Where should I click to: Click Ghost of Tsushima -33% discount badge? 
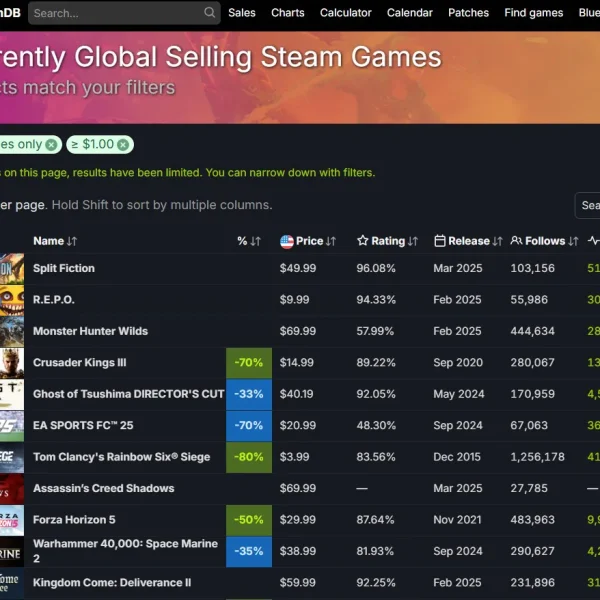click(249, 394)
